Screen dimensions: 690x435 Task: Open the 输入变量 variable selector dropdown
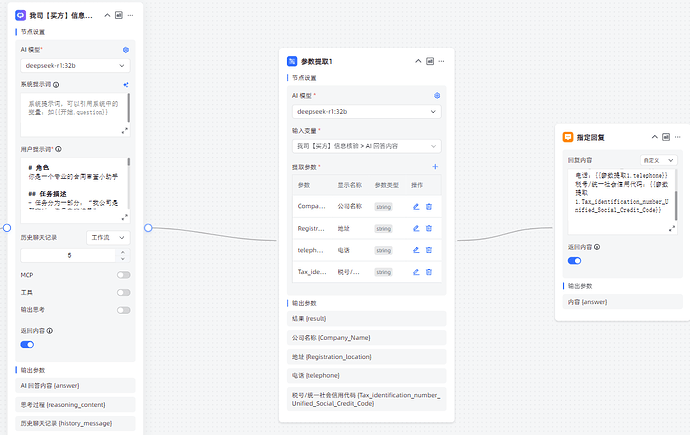366,146
